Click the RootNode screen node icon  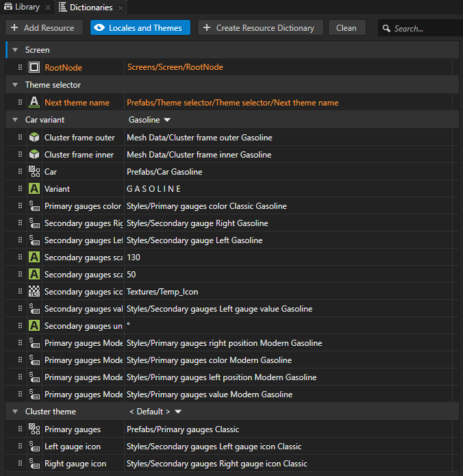tap(34, 67)
